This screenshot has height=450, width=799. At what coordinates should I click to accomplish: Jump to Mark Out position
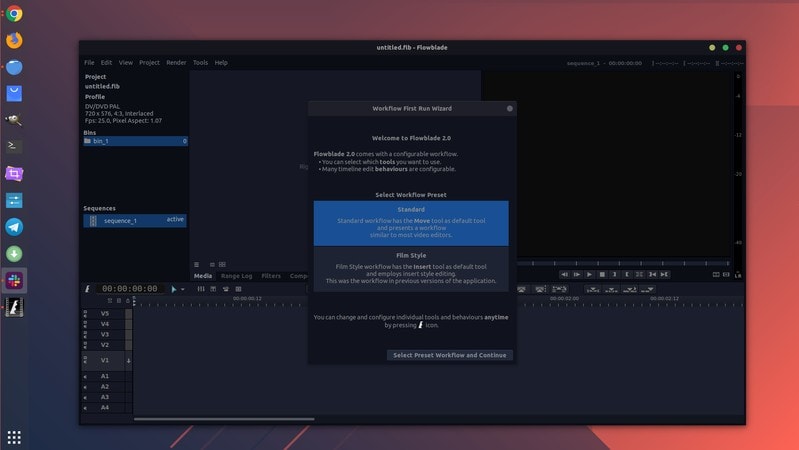664,274
